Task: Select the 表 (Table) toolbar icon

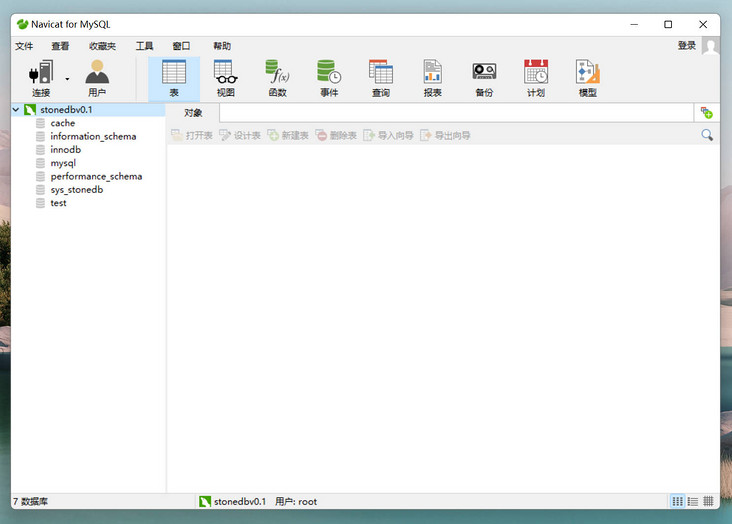Action: [174, 78]
